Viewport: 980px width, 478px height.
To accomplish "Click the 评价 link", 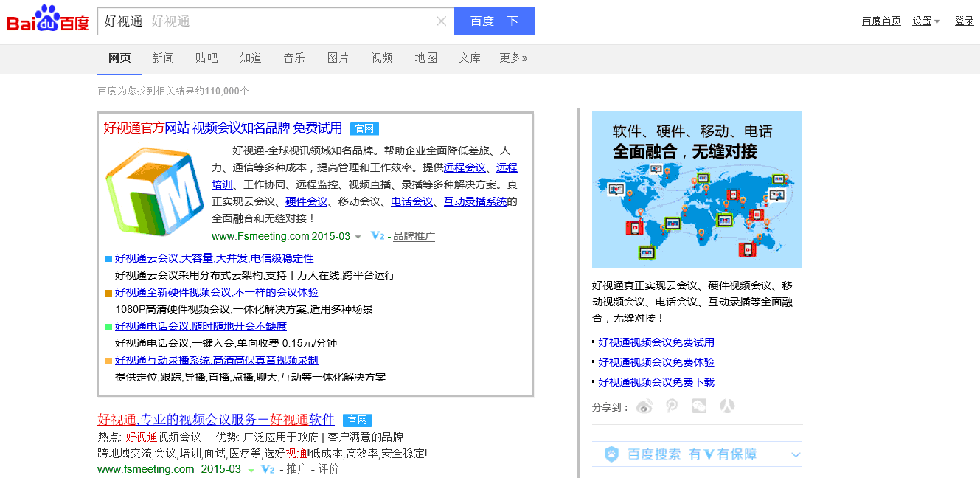I will (328, 469).
